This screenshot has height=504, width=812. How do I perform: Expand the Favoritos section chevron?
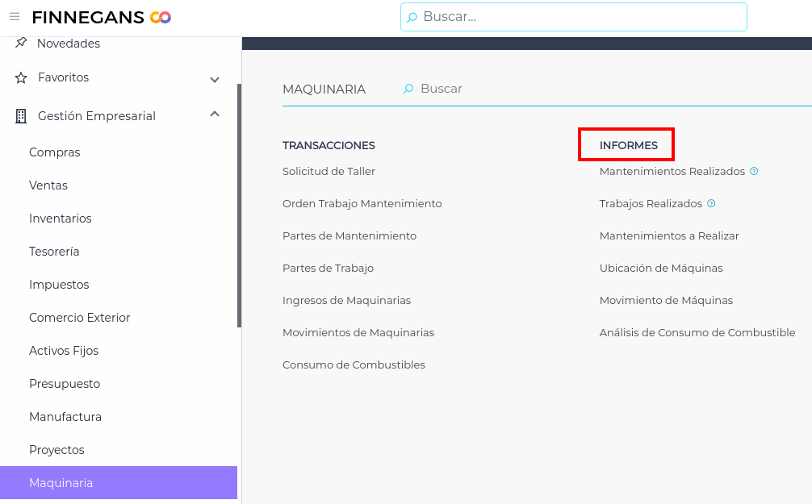(215, 80)
